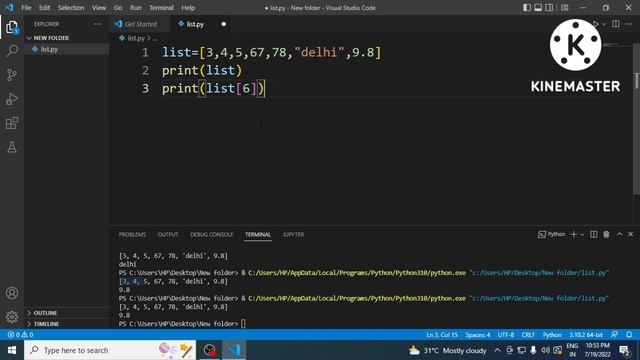
Task: Click the Type here to search box
Action: tap(110, 350)
